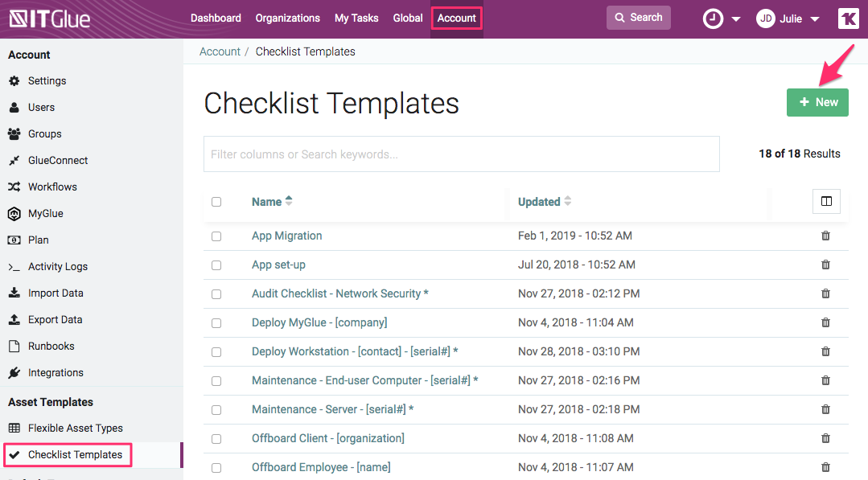Delete the Offboard Employee template
The width and height of the screenshot is (868, 480).
click(826, 467)
